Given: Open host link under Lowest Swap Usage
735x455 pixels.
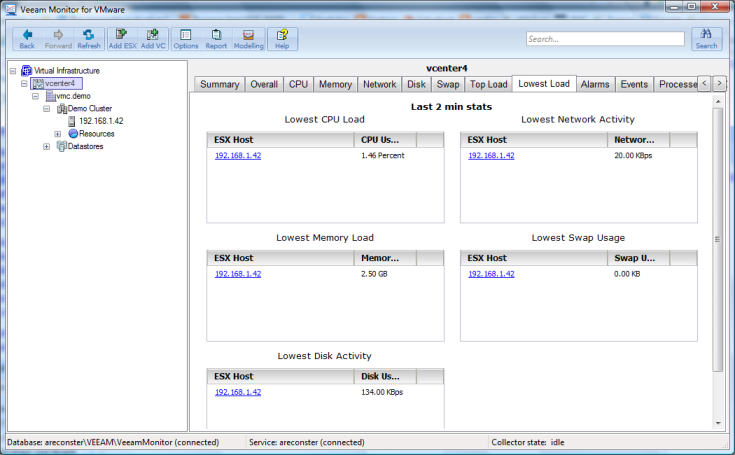Looking at the screenshot, I should (x=491, y=274).
